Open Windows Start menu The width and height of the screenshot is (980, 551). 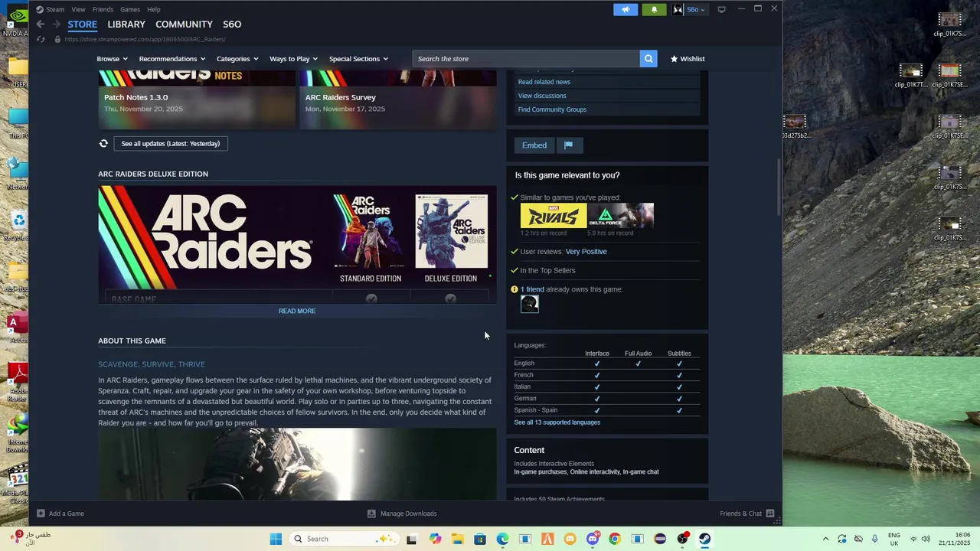point(276,539)
